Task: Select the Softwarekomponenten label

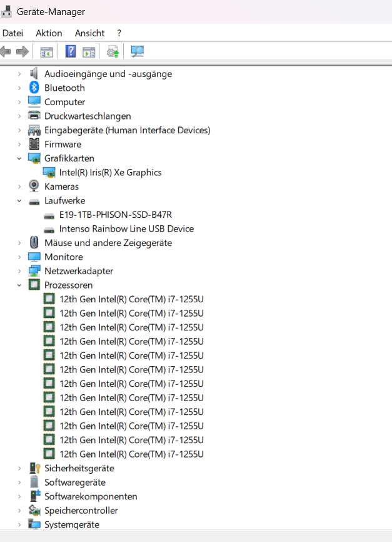Action: tap(91, 496)
